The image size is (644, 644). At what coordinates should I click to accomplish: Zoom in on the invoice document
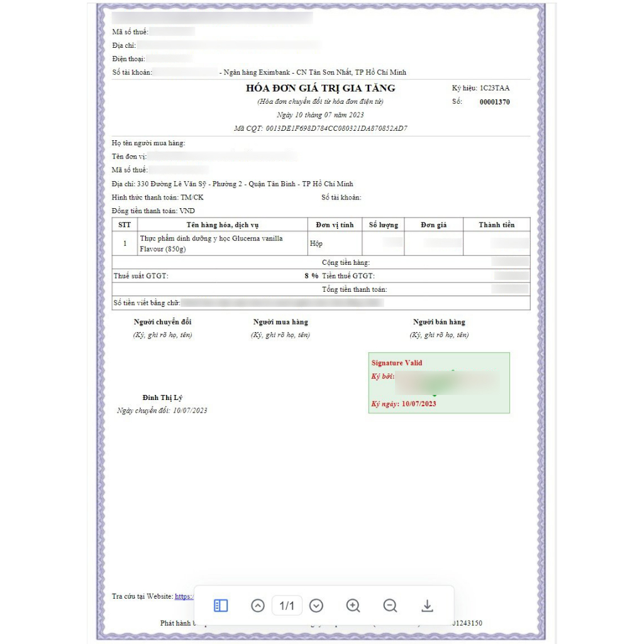(353, 606)
